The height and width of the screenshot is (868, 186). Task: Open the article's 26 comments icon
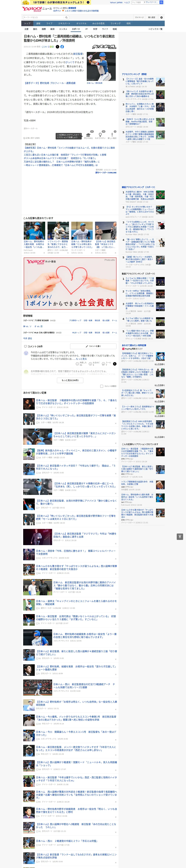tap(44, 47)
